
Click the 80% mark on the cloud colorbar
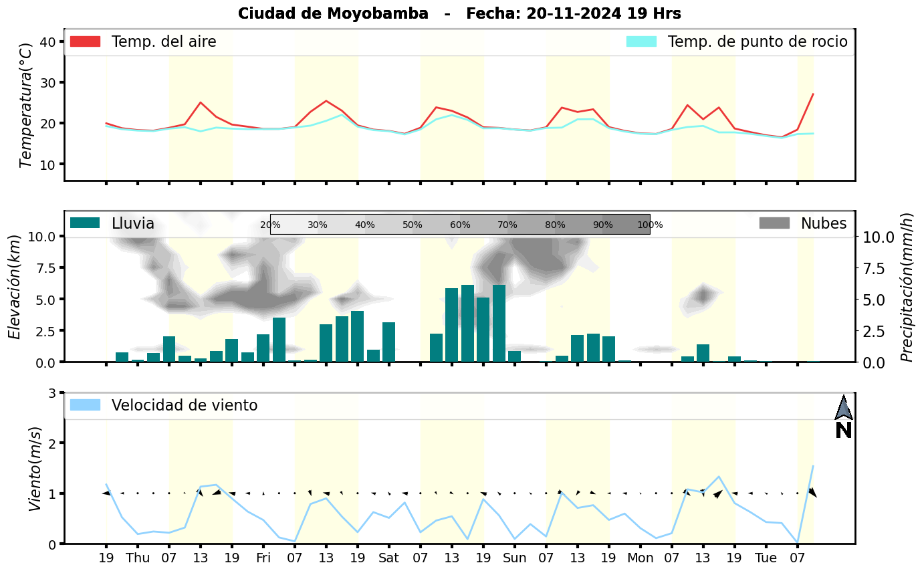click(x=555, y=225)
